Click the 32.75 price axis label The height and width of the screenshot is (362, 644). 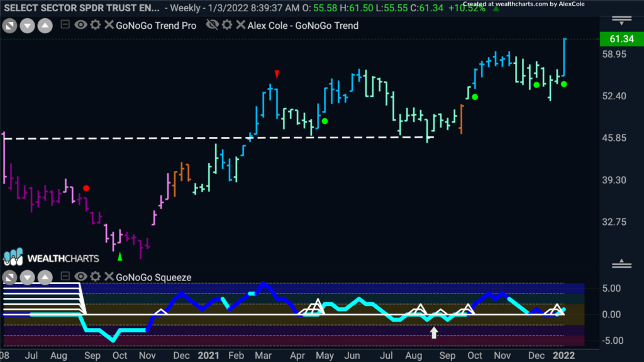tap(614, 222)
